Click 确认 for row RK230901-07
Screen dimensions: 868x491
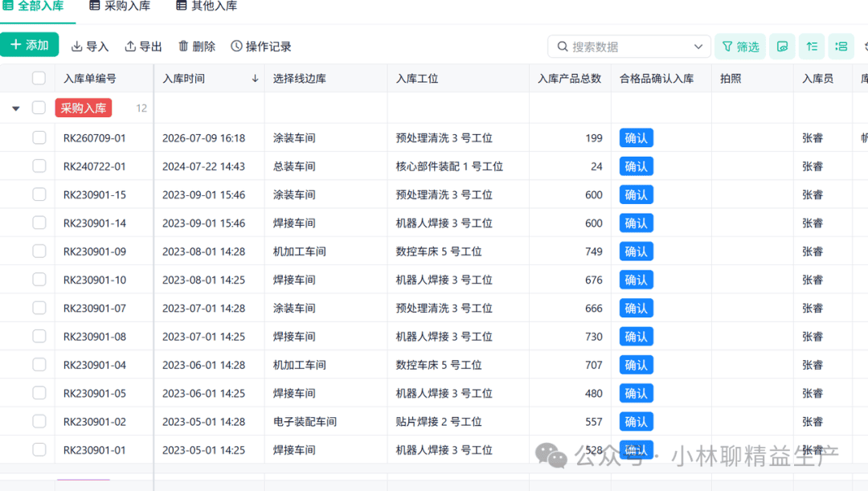(x=636, y=309)
